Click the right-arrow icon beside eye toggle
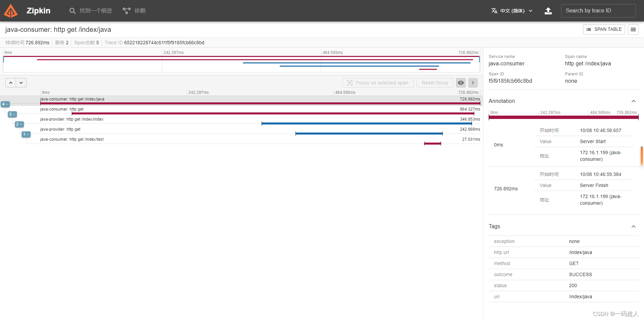 [x=473, y=82]
